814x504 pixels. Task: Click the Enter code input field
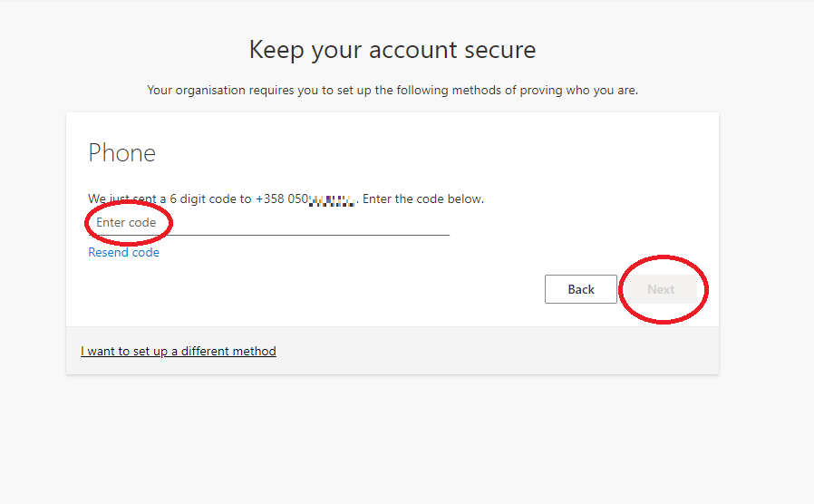[268, 223]
